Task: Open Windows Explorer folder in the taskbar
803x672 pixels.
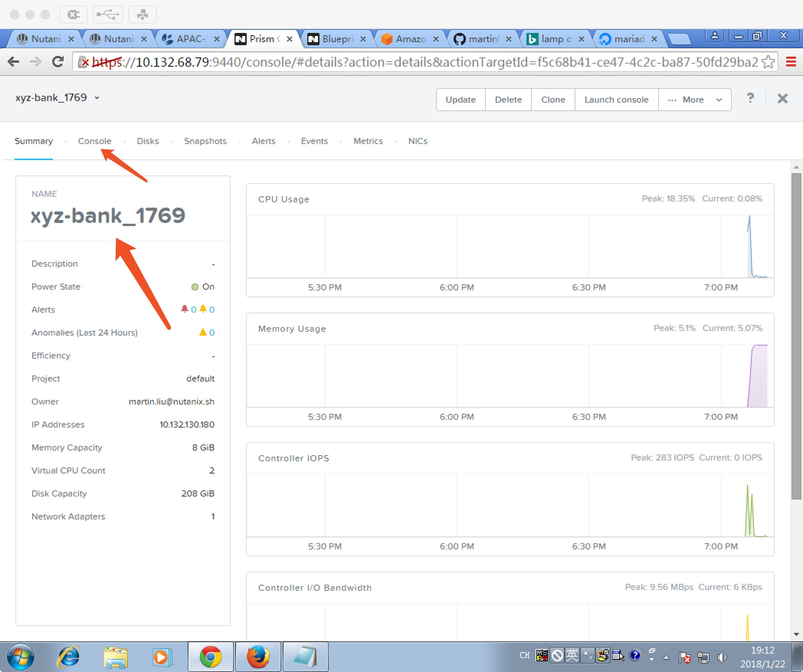Action: [115, 657]
